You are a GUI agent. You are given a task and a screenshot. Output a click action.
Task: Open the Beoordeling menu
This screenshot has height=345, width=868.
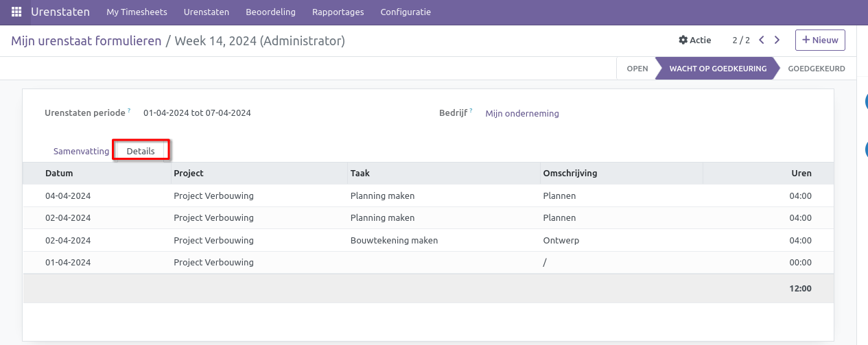coord(270,12)
